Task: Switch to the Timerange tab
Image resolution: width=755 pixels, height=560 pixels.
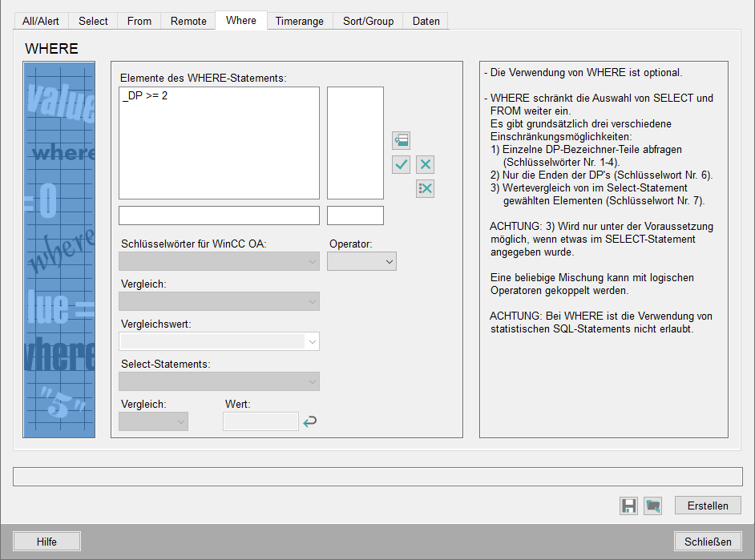Action: 299,21
